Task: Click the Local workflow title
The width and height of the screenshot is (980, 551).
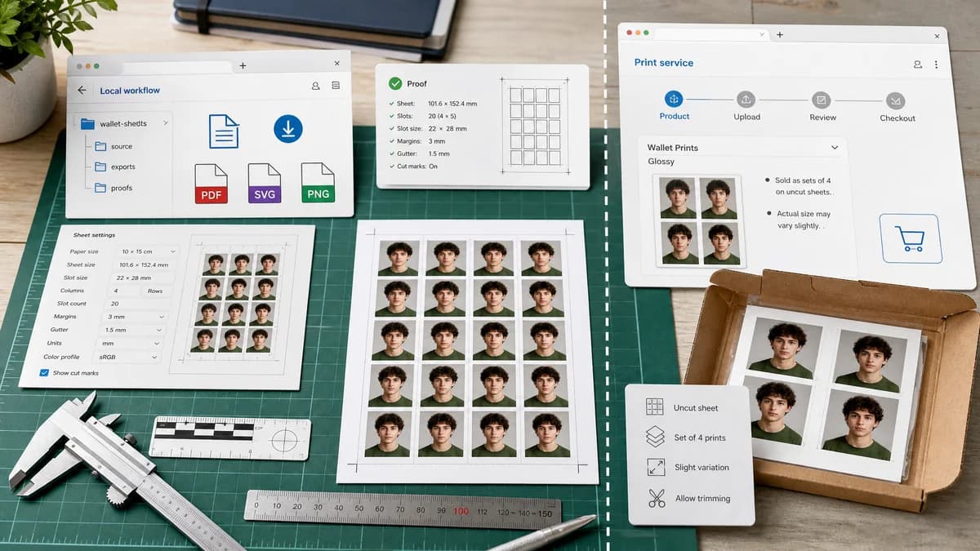Action: coord(130,91)
